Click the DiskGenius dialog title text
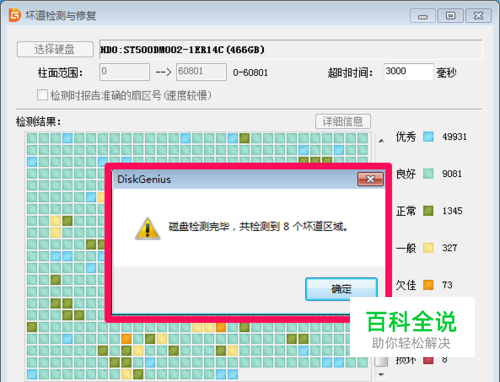The image size is (500, 382). [144, 179]
